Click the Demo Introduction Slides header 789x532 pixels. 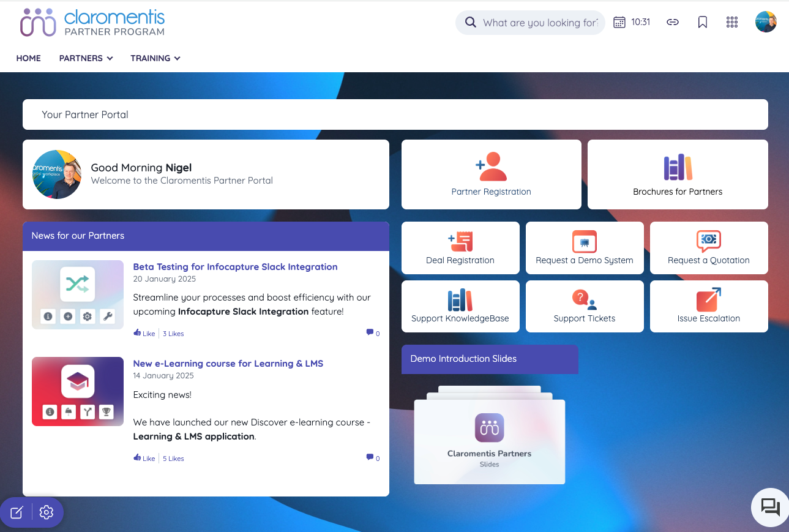pyautogui.click(x=490, y=359)
